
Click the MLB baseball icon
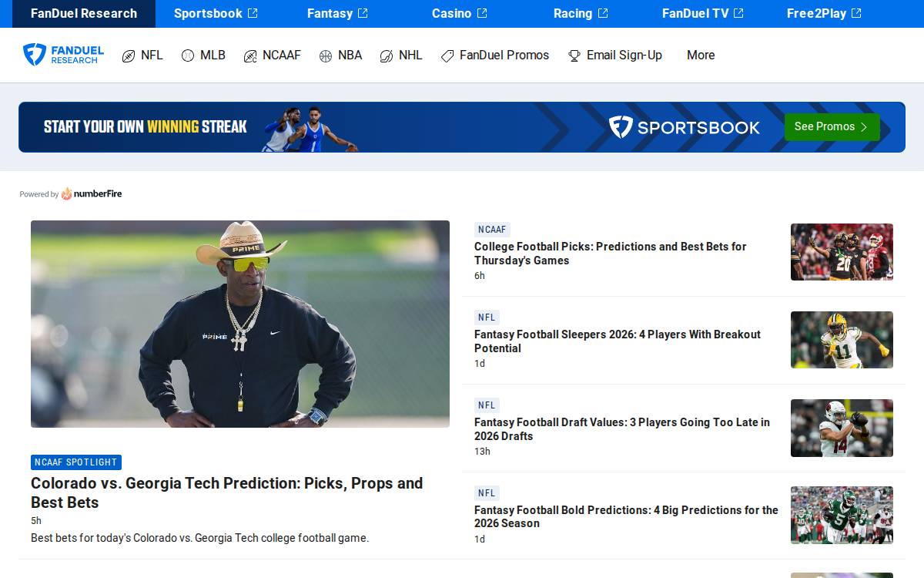(x=188, y=55)
